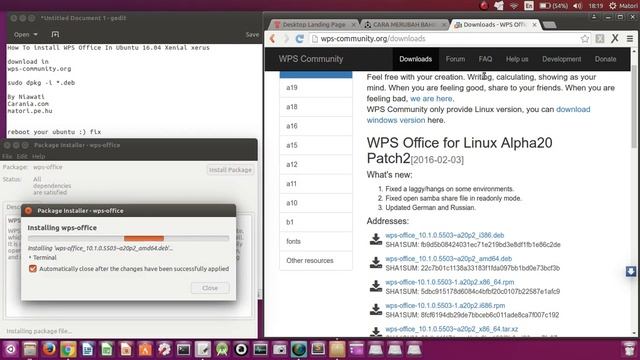Click the wps-office x86_64.rpm link
The image size is (640, 360).
[450, 282]
